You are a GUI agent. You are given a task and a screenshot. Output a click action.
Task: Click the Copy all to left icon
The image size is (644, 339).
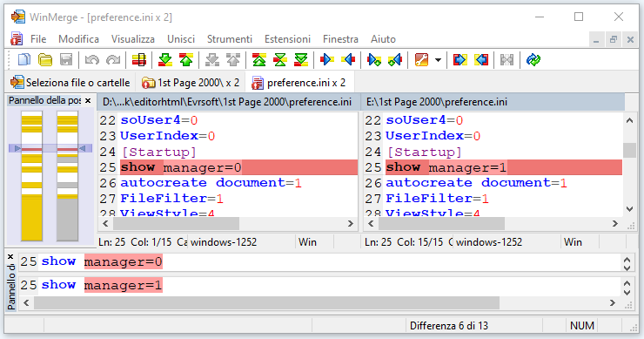click(481, 60)
